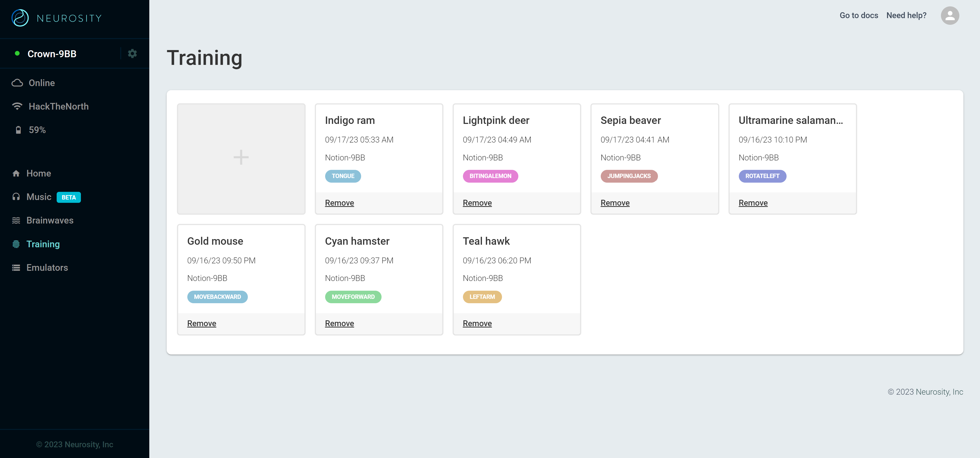Open the Training menu item
The width and height of the screenshot is (980, 458).
[43, 244]
